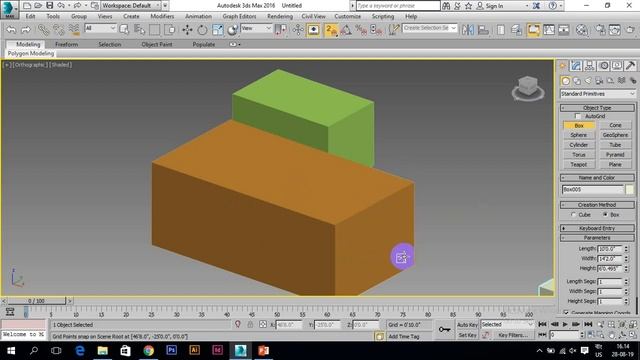Toggle the 2D Snaps icon
This screenshot has width=640, height=360.
(331, 29)
